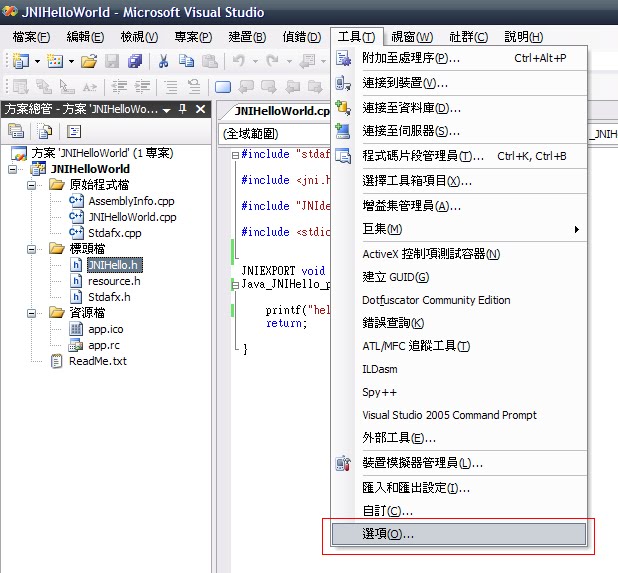
Task: Select app.ico in the solution tree
Action: 106,329
